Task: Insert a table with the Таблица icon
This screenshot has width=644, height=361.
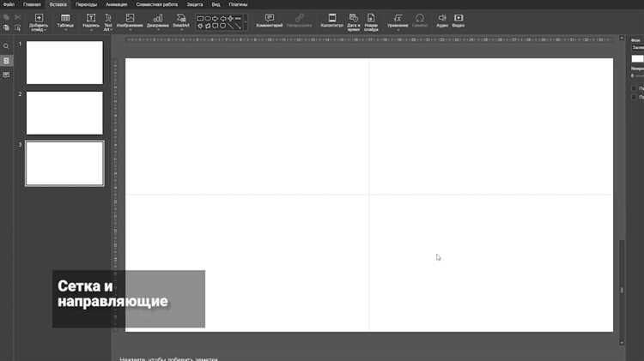Action: (x=65, y=21)
